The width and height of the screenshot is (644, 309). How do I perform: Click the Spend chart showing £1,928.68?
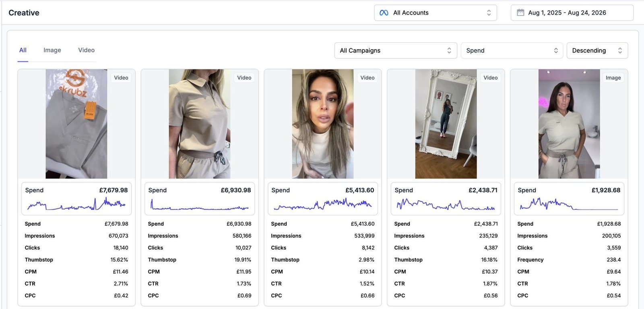[x=569, y=199]
